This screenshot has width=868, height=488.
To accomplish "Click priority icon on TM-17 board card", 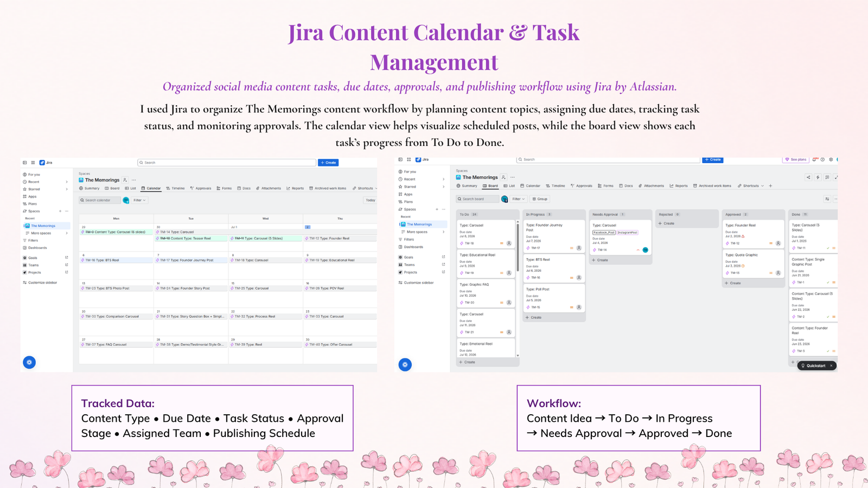I will coord(571,248).
